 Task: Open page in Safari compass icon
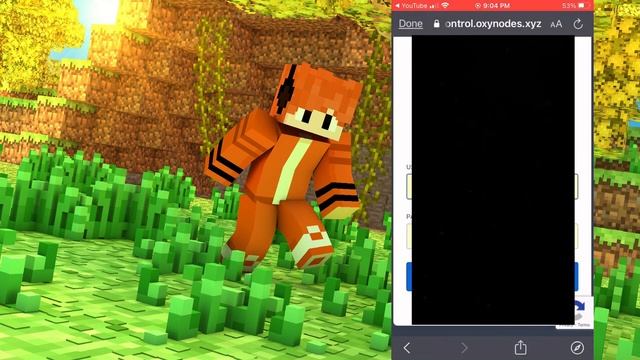pos(577,348)
